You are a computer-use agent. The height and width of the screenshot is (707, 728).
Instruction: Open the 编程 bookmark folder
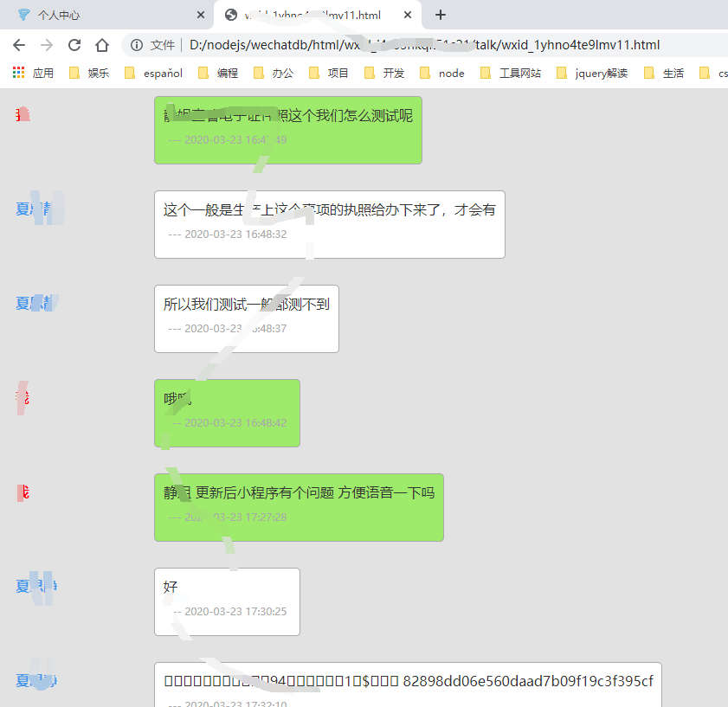click(x=218, y=73)
